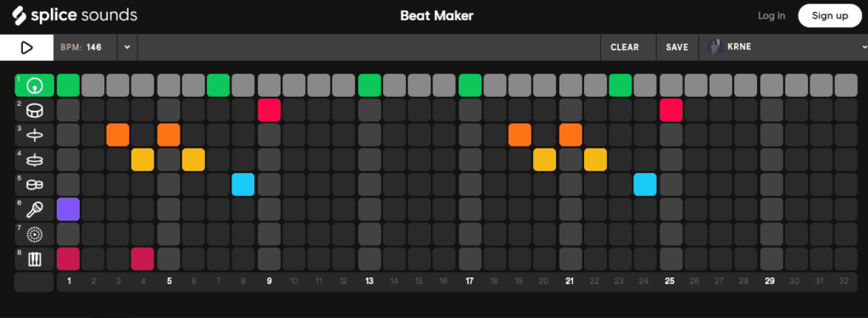This screenshot has height=318, width=868.
Task: Select track 2 snare drum icon
Action: (34, 110)
